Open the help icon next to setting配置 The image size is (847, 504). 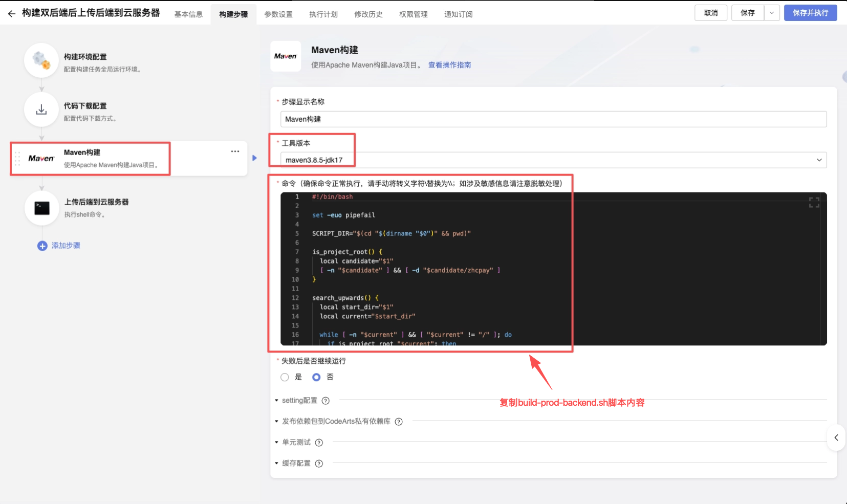click(x=325, y=401)
